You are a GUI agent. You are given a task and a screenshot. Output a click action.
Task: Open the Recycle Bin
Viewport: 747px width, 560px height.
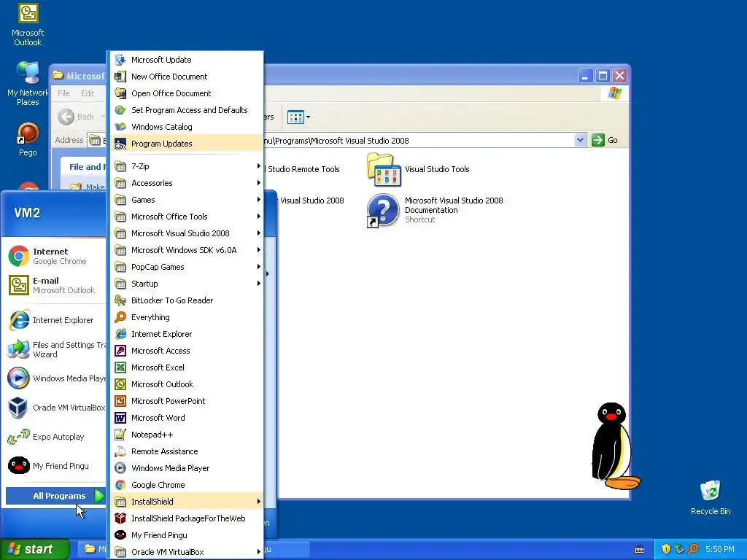[711, 497]
